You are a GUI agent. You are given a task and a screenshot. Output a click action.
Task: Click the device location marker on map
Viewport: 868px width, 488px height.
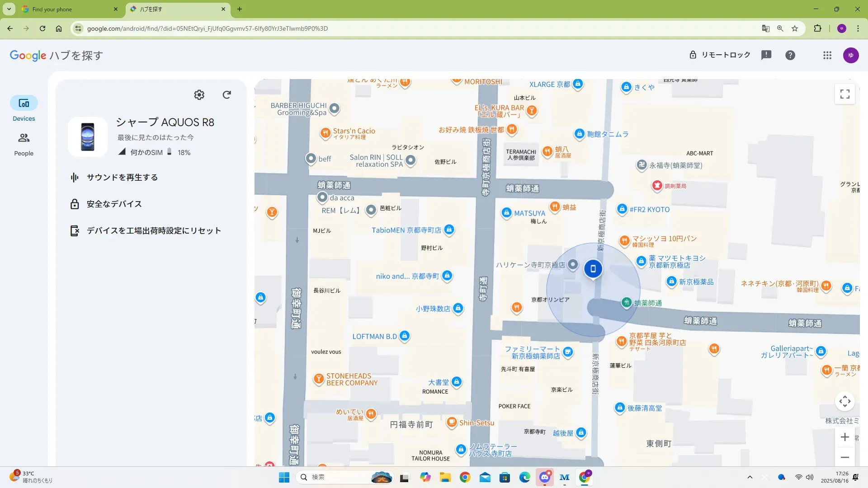(x=593, y=269)
